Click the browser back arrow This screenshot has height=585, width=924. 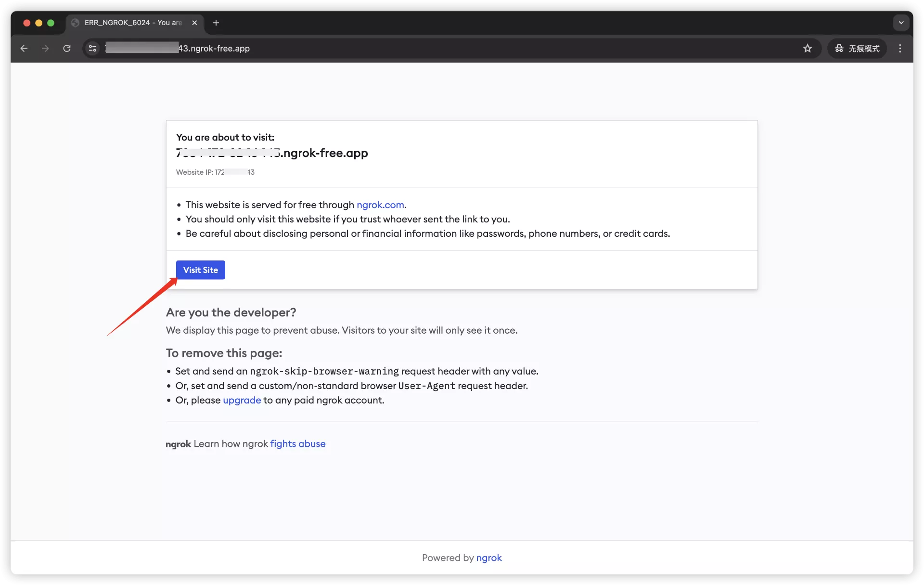(x=24, y=48)
